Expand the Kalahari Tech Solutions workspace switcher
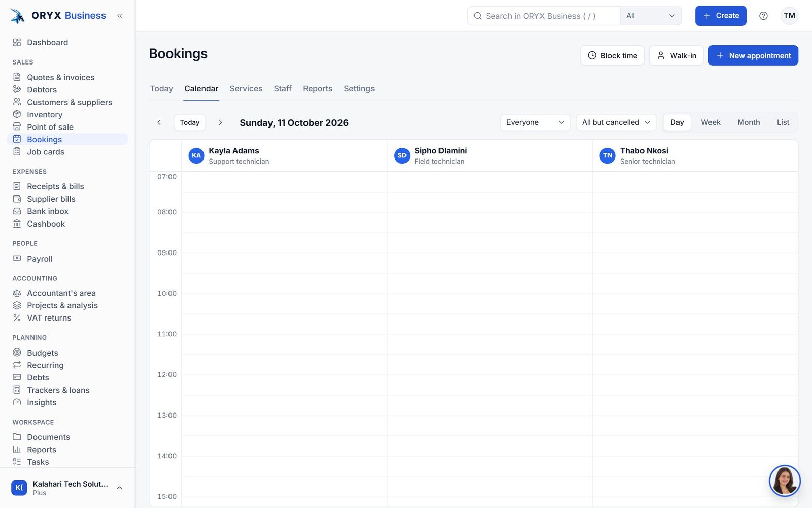The image size is (812, 508). (x=67, y=488)
